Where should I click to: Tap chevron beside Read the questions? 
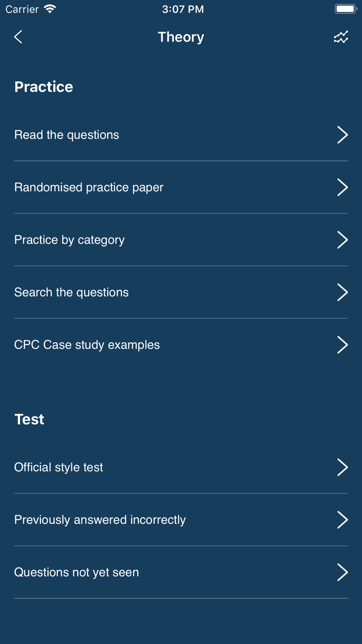pos(342,135)
